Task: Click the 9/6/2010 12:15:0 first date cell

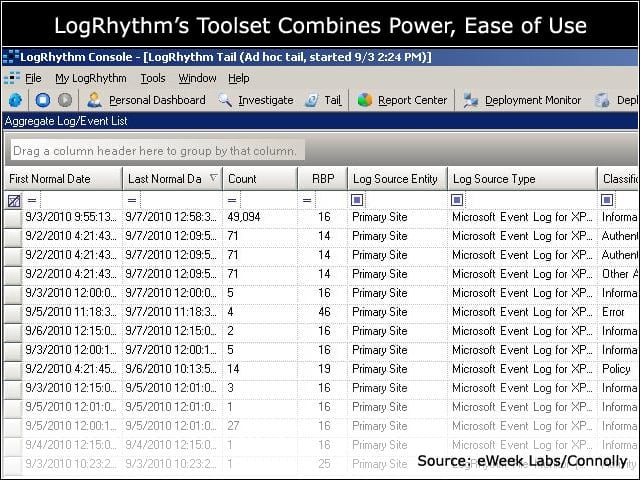Action: [x=71, y=331]
